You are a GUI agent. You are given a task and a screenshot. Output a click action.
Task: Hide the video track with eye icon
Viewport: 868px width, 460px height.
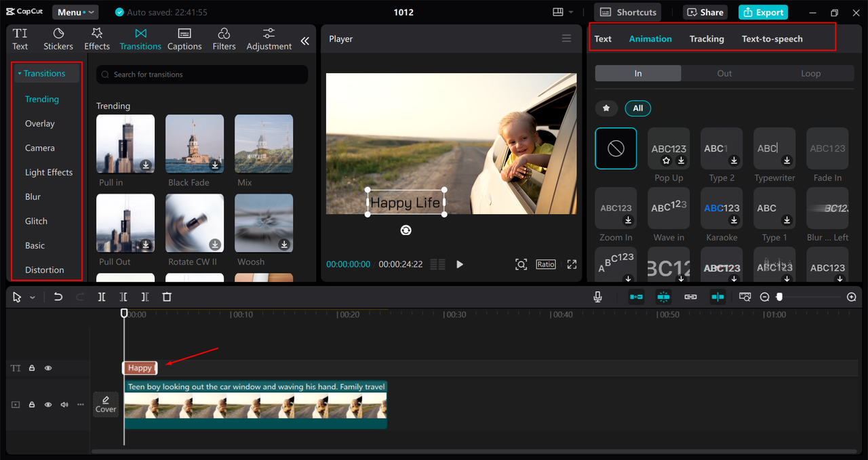point(48,404)
